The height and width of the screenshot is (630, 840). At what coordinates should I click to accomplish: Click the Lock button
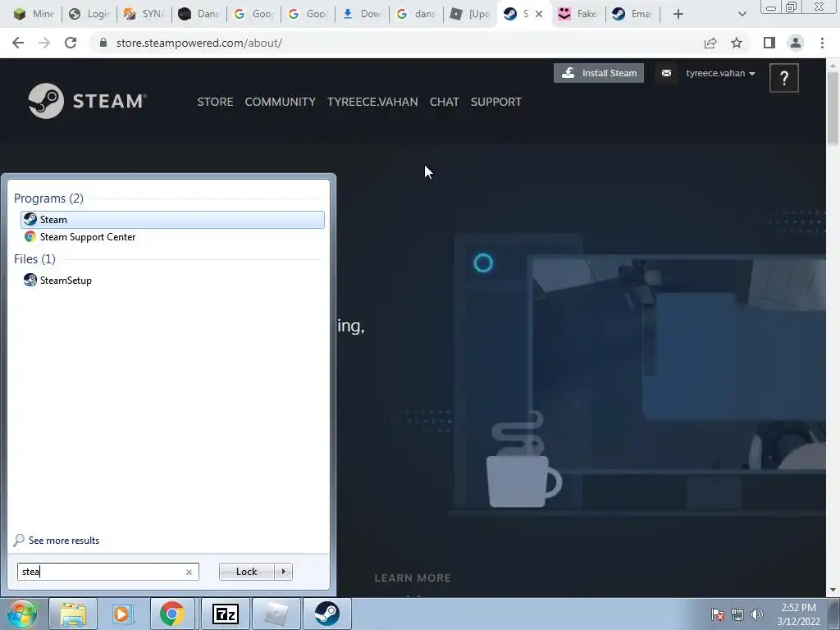click(246, 572)
